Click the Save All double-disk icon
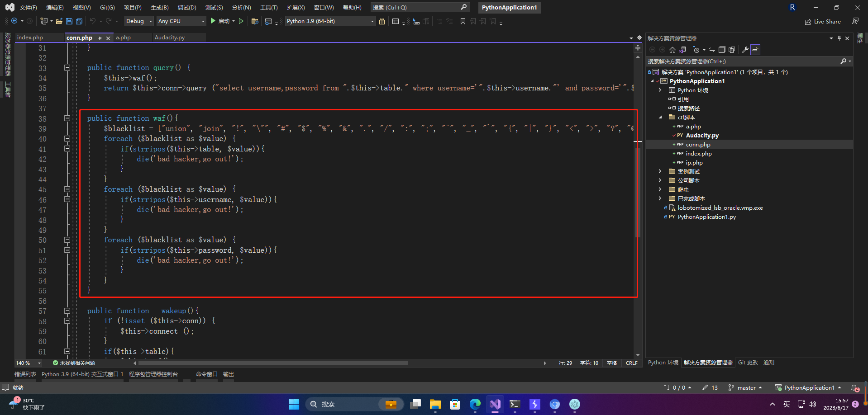868x415 pixels. (79, 21)
